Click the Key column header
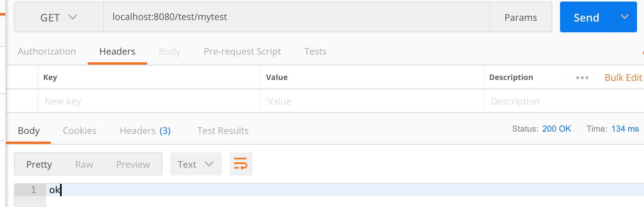Viewport: 644px width, 207px height. pyautogui.click(x=50, y=77)
